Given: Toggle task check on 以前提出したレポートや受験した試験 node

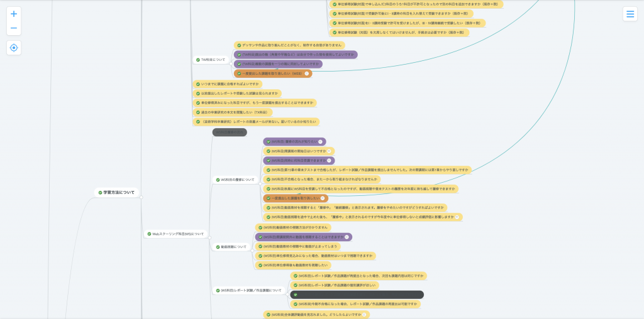Looking at the screenshot, I should (198, 94).
